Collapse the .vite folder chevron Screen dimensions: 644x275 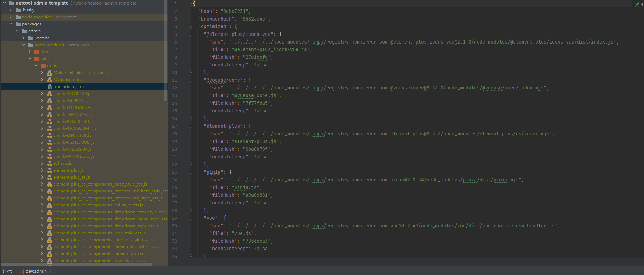30,58
